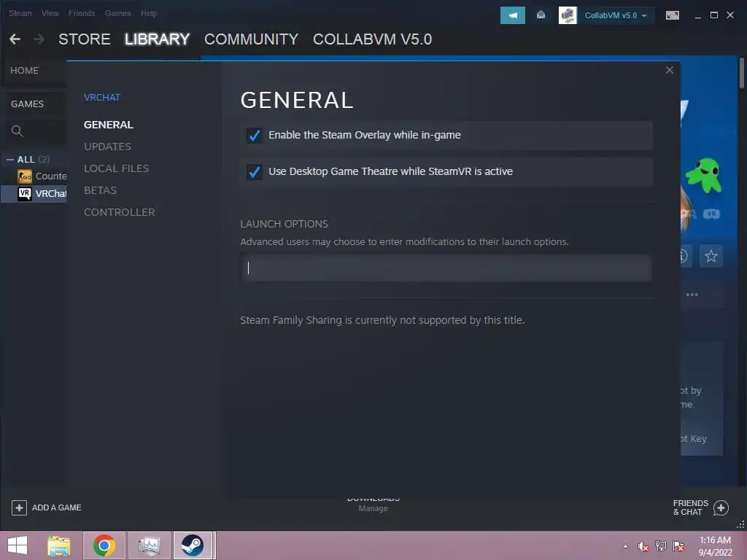Open the Friends menu
Screen dimensions: 747x560
(82, 13)
